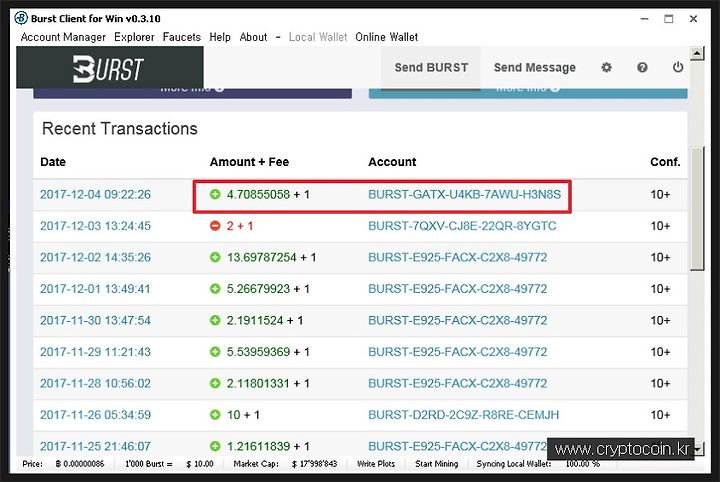Open the Explorer menu
Viewport: 720px width, 482px height.
pyautogui.click(x=134, y=37)
